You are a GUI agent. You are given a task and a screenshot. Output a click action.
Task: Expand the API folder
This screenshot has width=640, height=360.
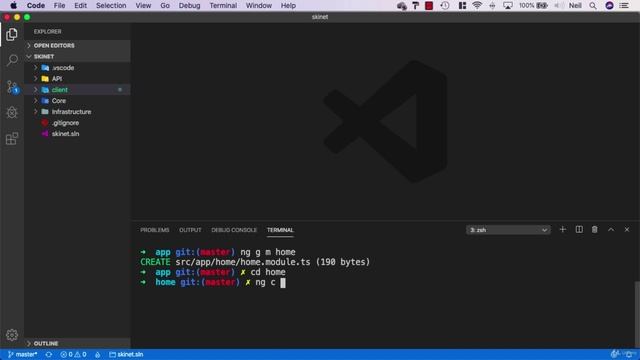coord(78,78)
